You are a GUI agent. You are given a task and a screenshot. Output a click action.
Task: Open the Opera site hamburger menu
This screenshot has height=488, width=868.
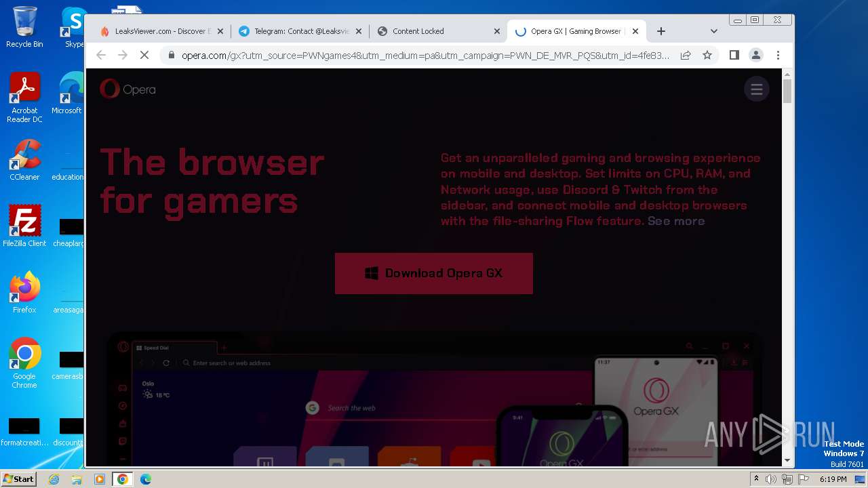click(x=757, y=89)
